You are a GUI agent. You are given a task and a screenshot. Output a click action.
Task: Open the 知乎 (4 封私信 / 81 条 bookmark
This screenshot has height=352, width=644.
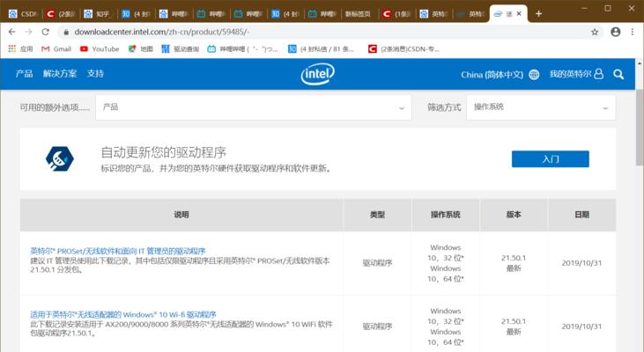(x=321, y=48)
